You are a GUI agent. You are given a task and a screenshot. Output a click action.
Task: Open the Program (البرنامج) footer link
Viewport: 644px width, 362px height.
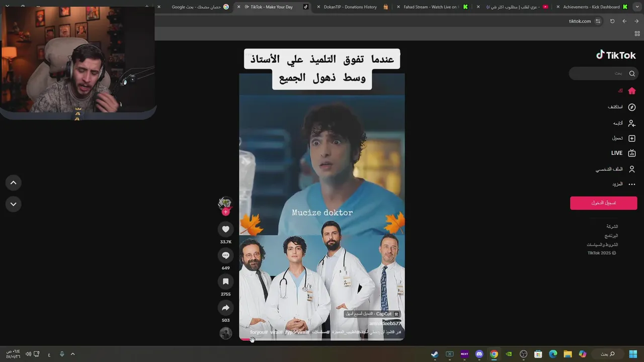tap(611, 236)
